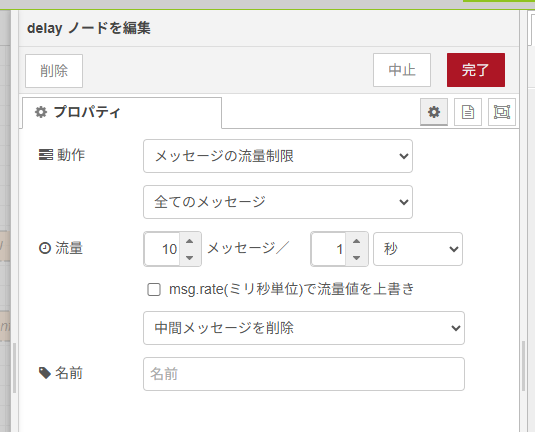Image resolution: width=535 pixels, height=432 pixels.
Task: Open メッセージの流量制限 action dropdown
Action: click(x=278, y=156)
